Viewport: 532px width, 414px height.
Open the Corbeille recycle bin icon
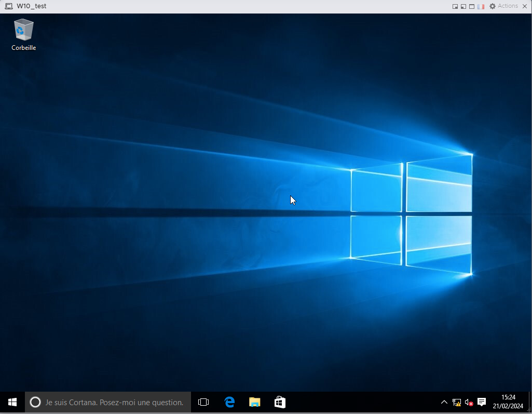(x=23, y=34)
